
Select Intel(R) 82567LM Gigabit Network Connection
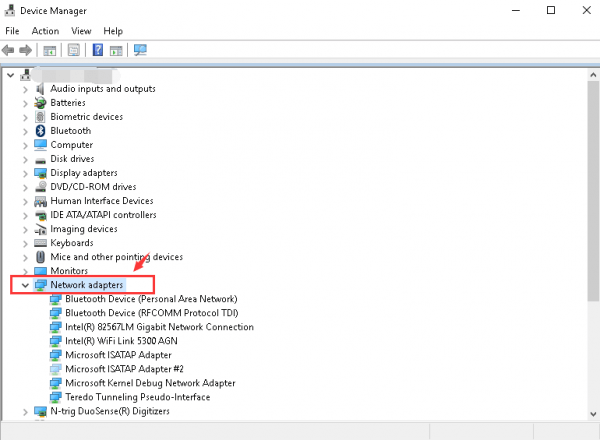click(x=159, y=327)
